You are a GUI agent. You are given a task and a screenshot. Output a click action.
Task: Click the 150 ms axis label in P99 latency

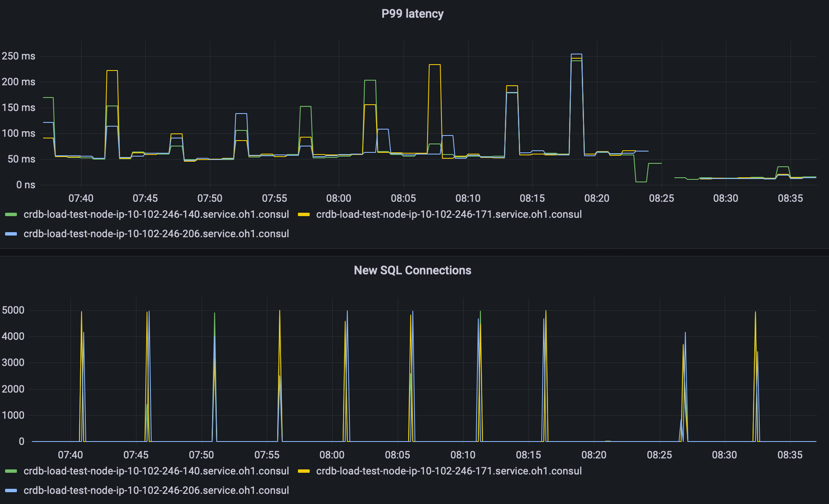coord(19,108)
